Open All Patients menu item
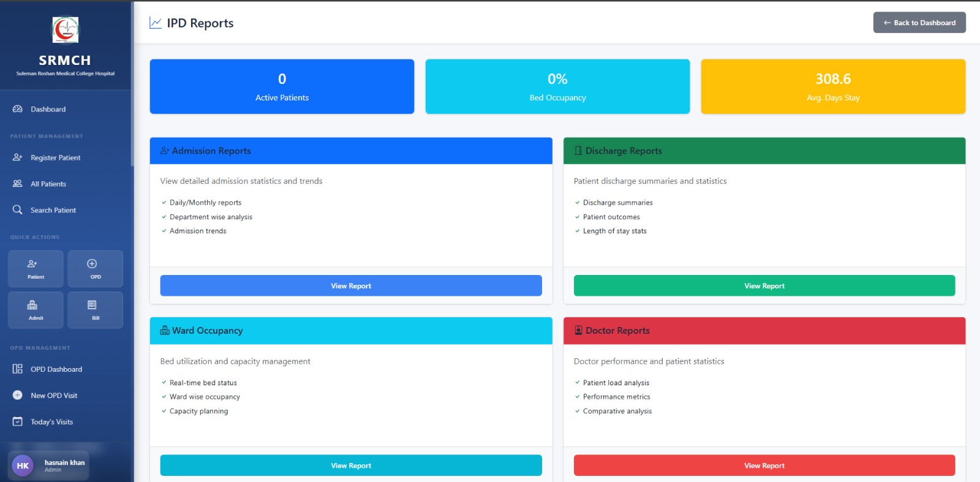 click(x=66, y=184)
